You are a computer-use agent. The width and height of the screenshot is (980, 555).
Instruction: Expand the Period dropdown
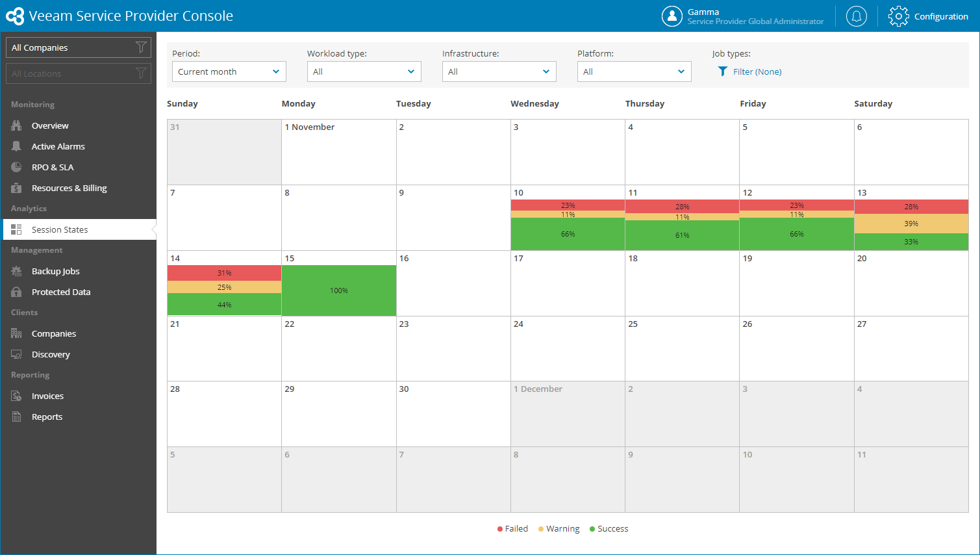pyautogui.click(x=229, y=71)
